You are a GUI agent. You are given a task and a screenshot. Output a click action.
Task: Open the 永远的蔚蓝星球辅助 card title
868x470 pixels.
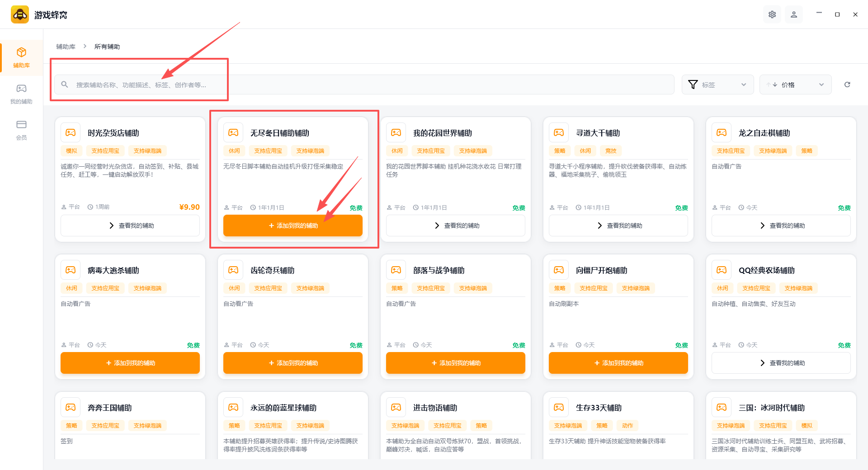(283, 408)
